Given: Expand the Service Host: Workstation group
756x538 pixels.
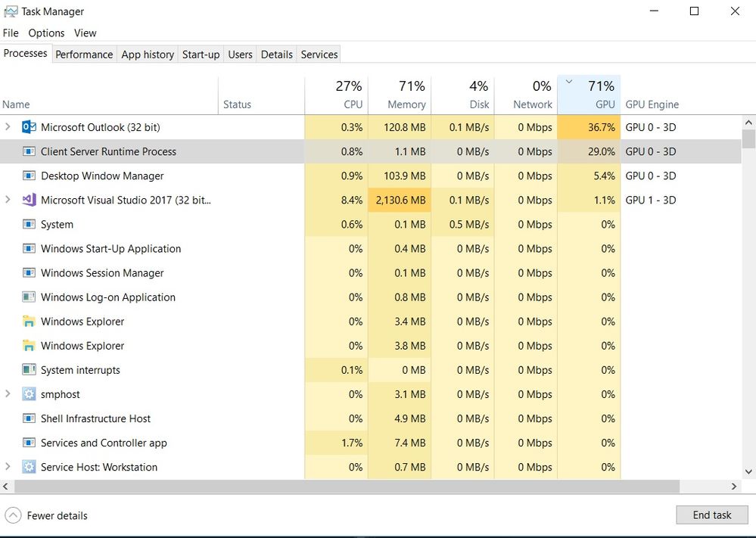Looking at the screenshot, I should tap(8, 466).
